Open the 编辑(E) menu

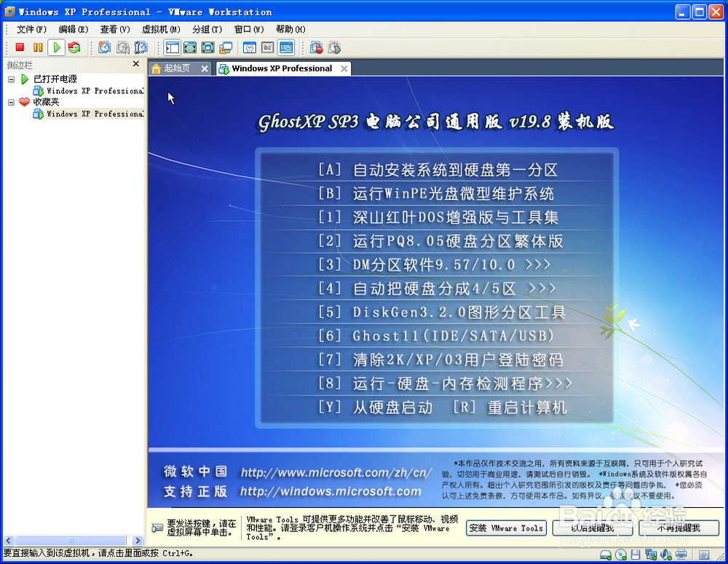pos(74,29)
